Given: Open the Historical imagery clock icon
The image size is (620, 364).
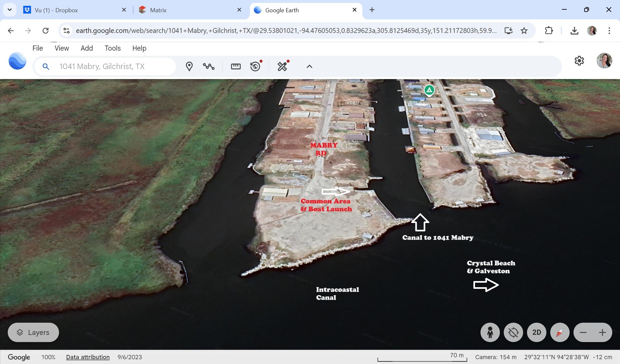Looking at the screenshot, I should click(x=255, y=66).
